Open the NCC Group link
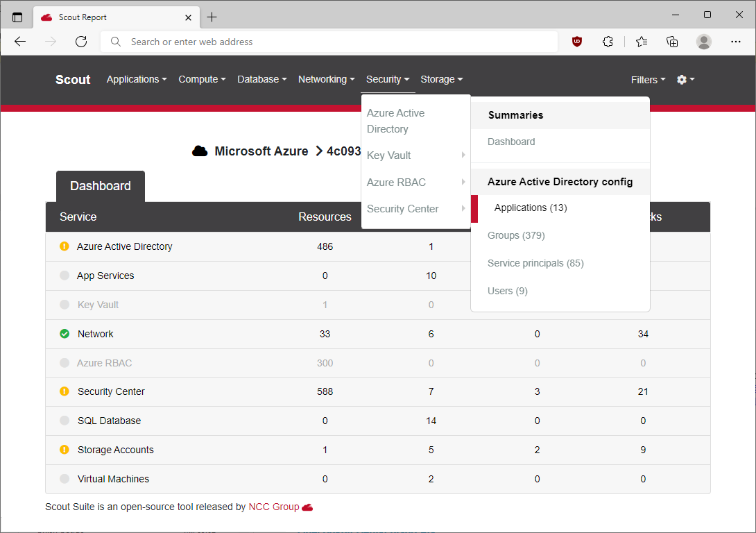This screenshot has width=756, height=533. (x=274, y=507)
